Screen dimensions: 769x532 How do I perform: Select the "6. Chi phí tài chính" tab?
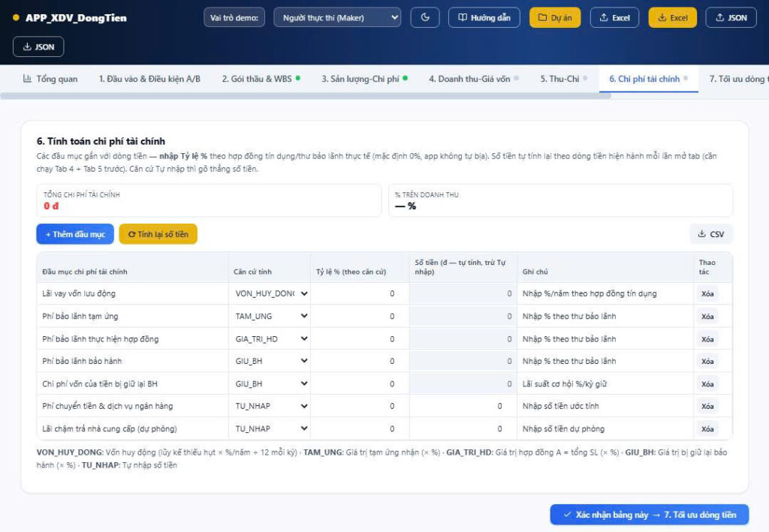[x=648, y=79]
